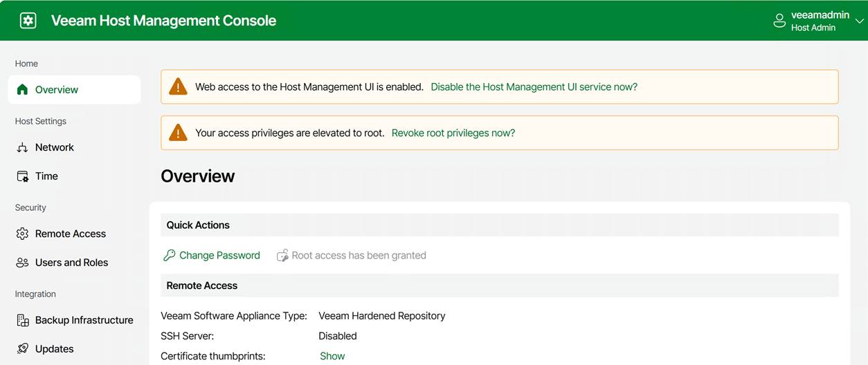Image resolution: width=868 pixels, height=365 pixels.
Task: Click the Change Password link
Action: click(219, 256)
